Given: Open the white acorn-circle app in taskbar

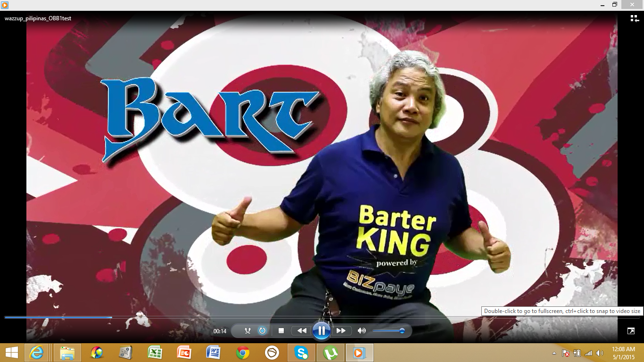Looking at the screenshot, I should [272, 353].
